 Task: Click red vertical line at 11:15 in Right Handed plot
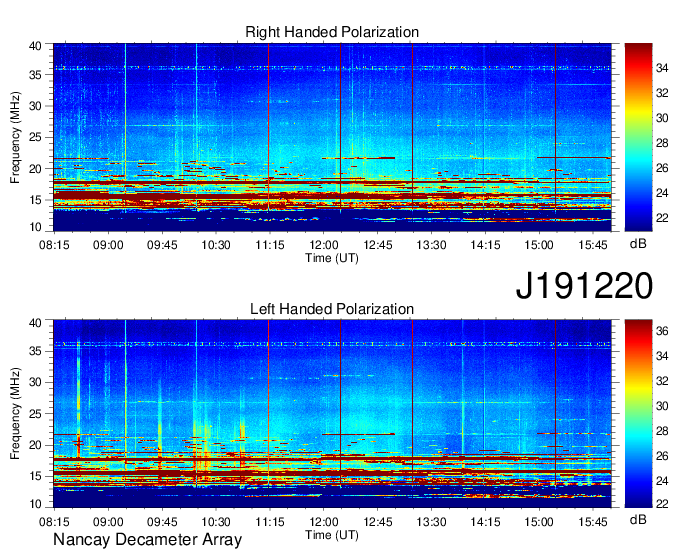coord(269,127)
